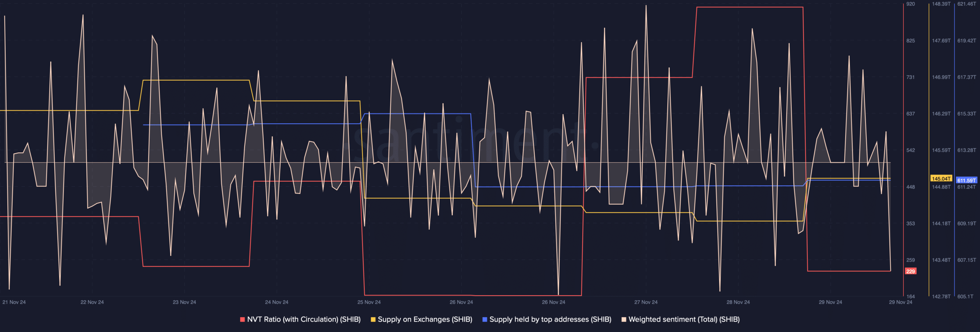Viewport: 980px width, 332px height.
Task: Select the 24 Nov 24 date label
Action: point(276,302)
